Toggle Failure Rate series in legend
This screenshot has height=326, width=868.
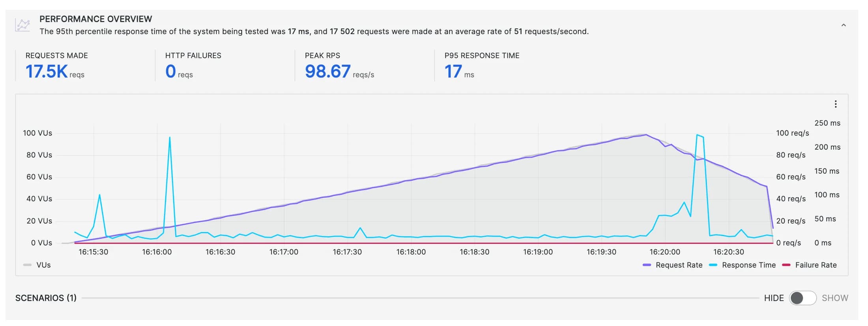point(816,265)
